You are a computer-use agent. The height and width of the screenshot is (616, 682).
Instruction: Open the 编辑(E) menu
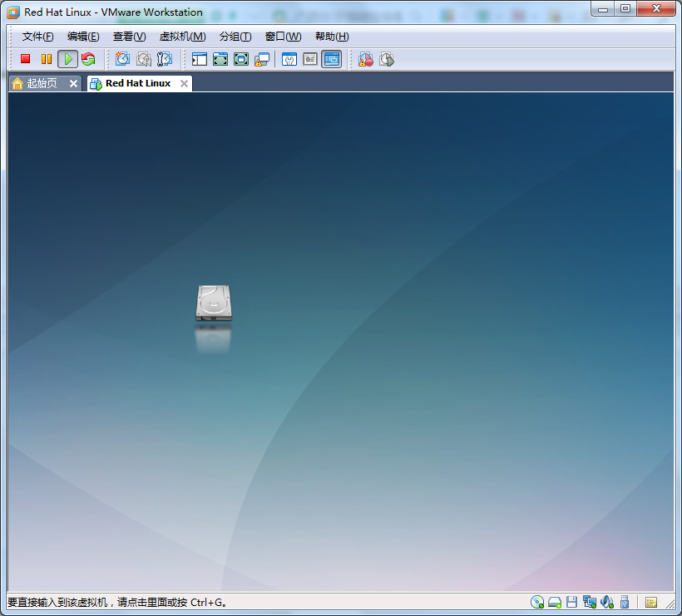coord(83,37)
